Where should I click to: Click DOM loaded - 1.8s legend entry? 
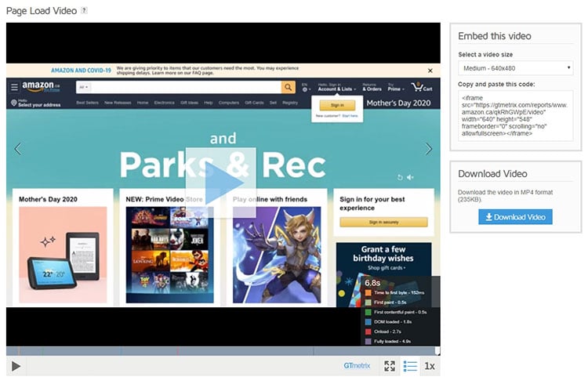(389, 322)
